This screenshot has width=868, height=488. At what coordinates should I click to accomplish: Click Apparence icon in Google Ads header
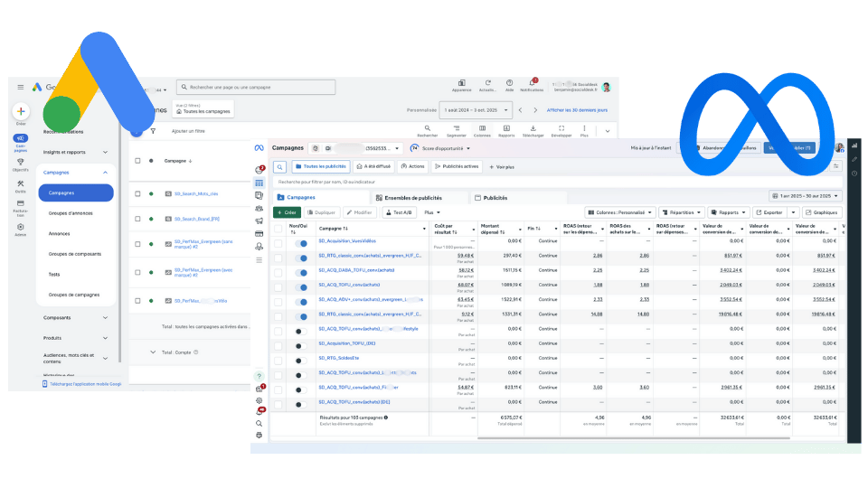click(x=462, y=83)
